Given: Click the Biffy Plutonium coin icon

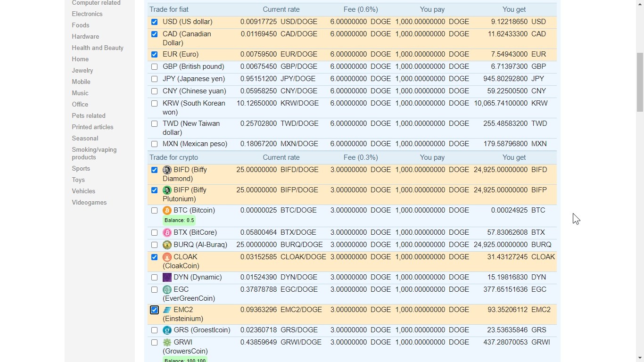Looking at the screenshot, I should click(x=167, y=190).
